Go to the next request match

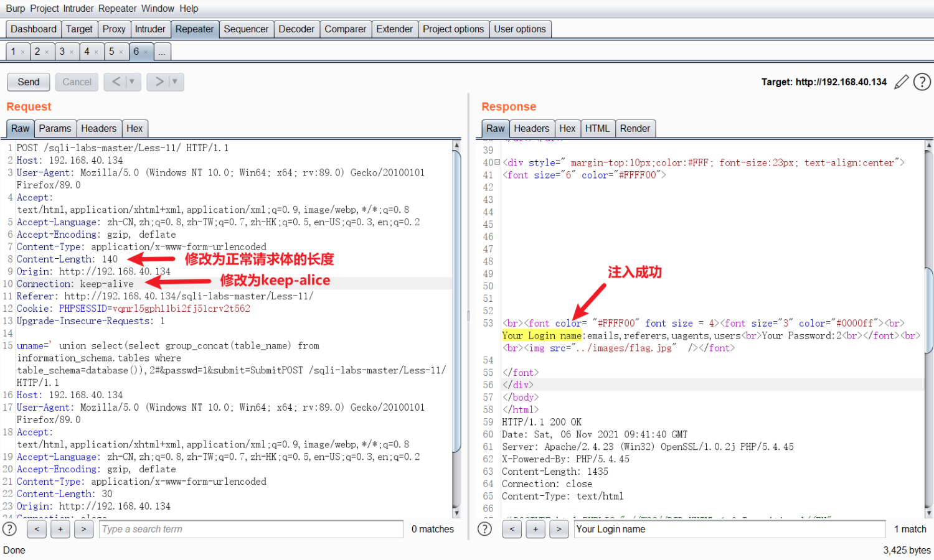pos(84,529)
